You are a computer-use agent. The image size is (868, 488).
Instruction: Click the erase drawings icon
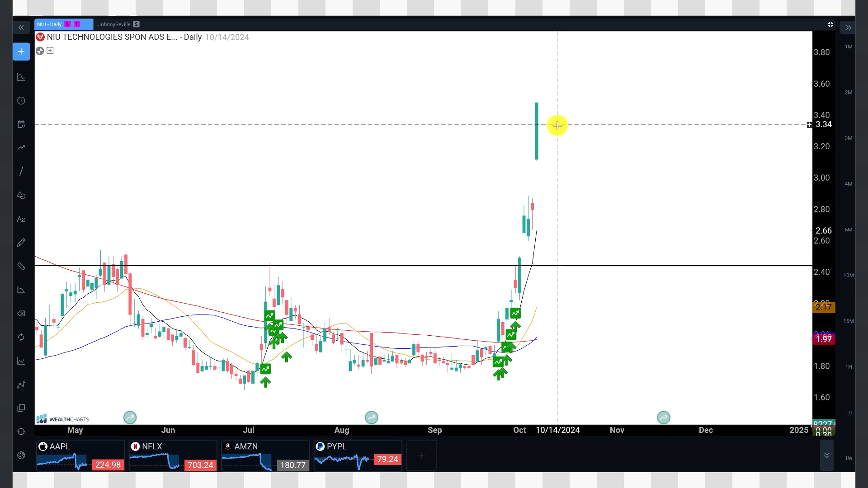click(x=21, y=314)
